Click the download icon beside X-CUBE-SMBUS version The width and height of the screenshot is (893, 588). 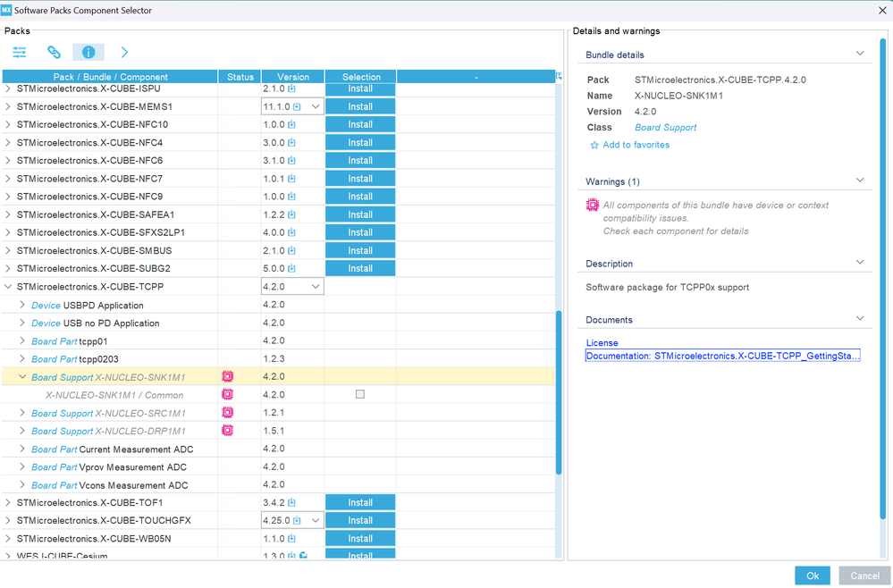[291, 250]
